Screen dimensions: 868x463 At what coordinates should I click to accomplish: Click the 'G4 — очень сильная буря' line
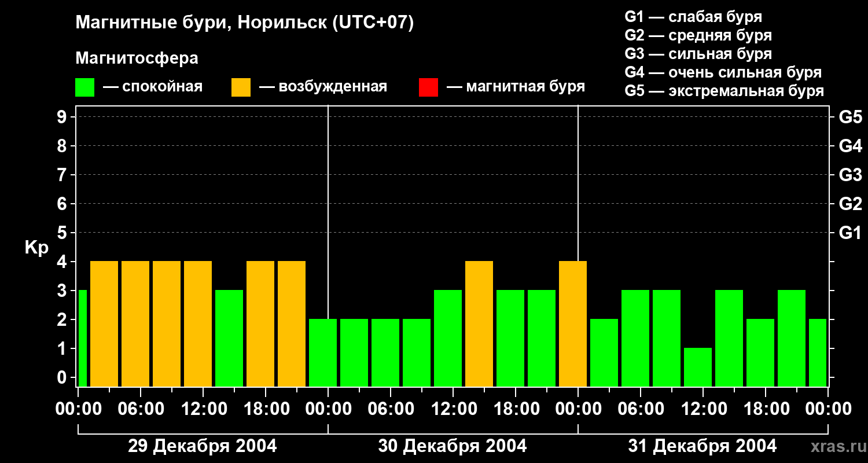pos(723,72)
